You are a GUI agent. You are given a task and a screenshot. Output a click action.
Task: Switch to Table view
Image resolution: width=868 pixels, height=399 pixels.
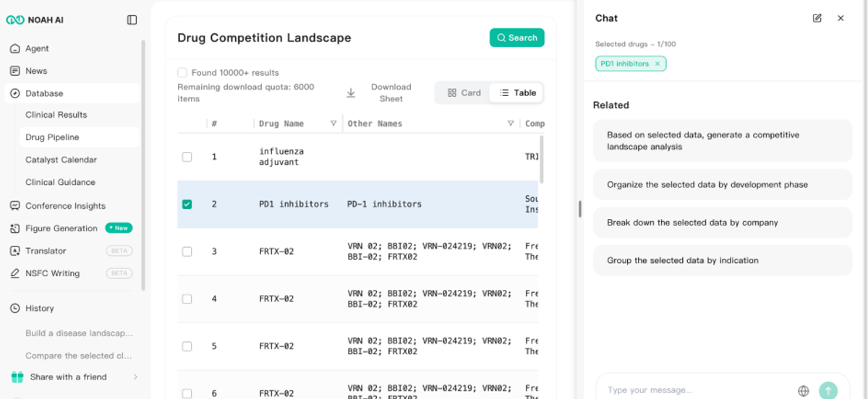tap(517, 93)
